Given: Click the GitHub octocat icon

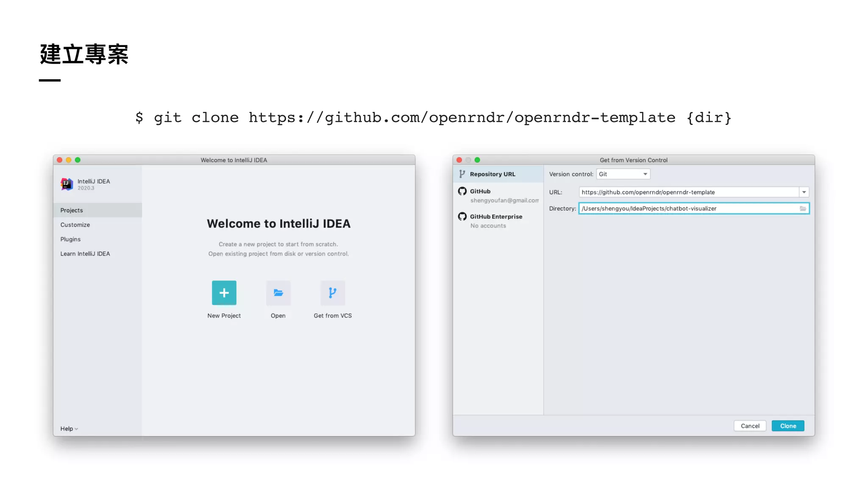Looking at the screenshot, I should pos(462,191).
